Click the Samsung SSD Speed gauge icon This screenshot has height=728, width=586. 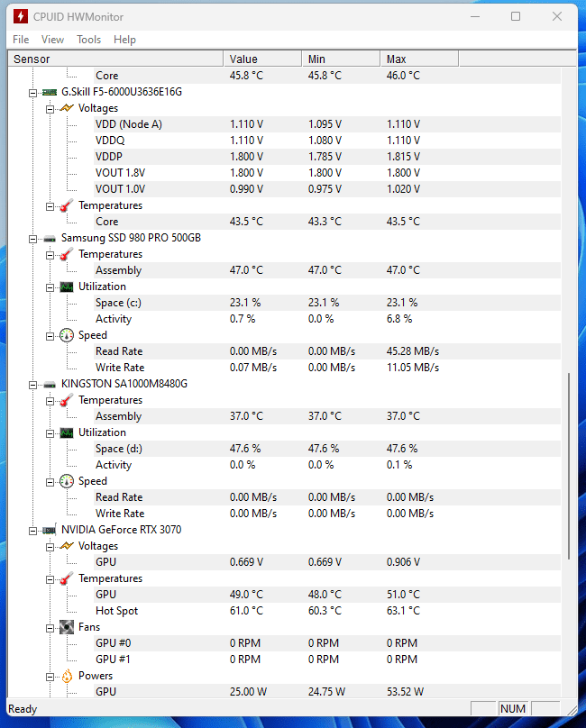point(67,335)
